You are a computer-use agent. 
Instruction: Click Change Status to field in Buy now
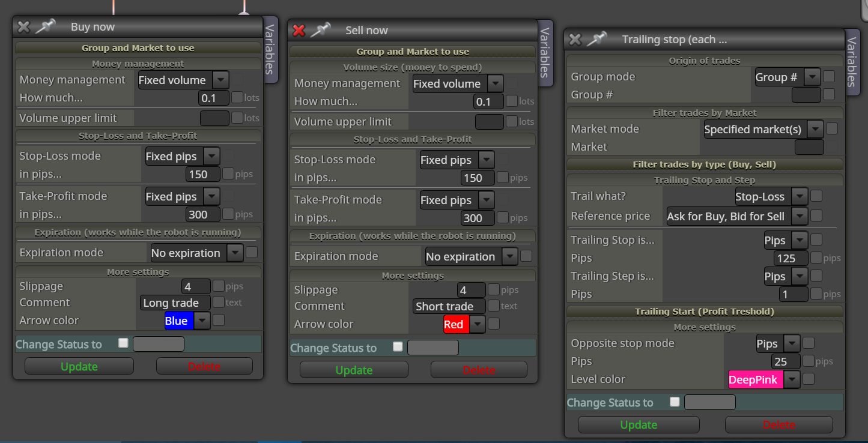click(159, 344)
